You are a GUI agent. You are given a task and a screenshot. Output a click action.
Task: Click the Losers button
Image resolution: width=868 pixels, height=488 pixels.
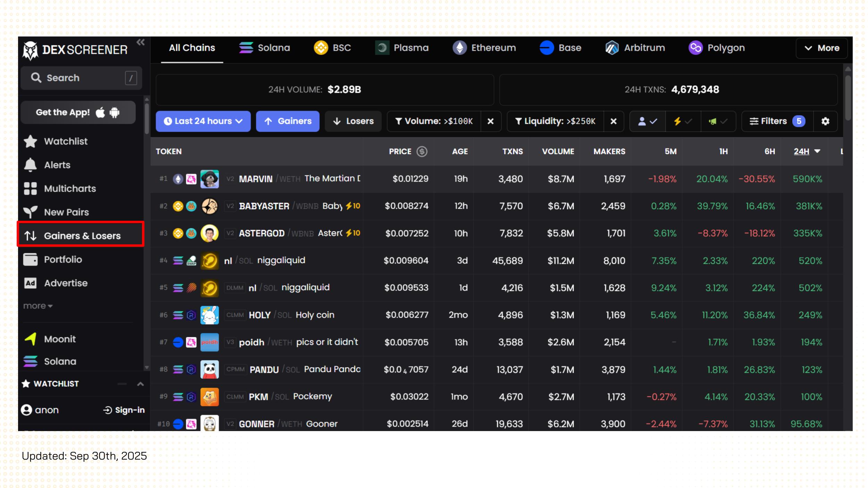click(353, 121)
